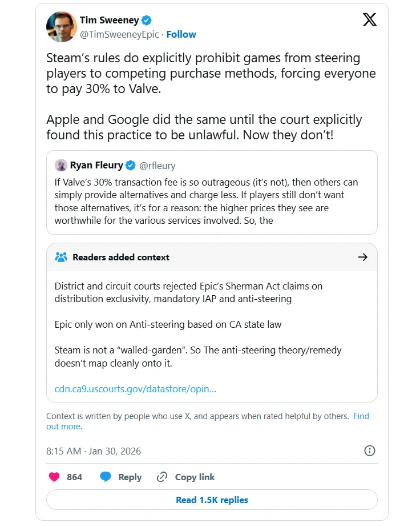
Task: Click the Readers added context people icon
Action: [x=61, y=257]
